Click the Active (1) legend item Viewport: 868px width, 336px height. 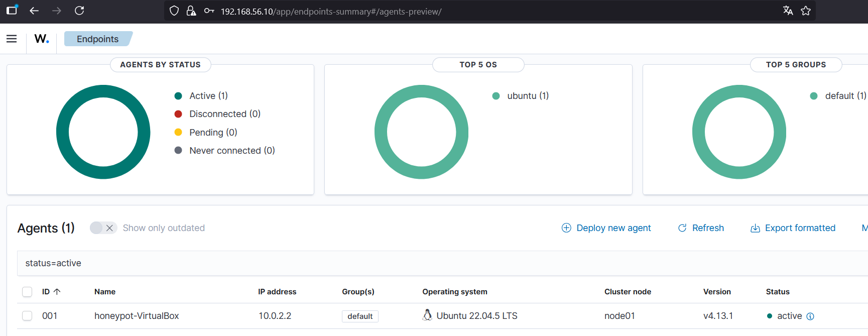pos(201,96)
